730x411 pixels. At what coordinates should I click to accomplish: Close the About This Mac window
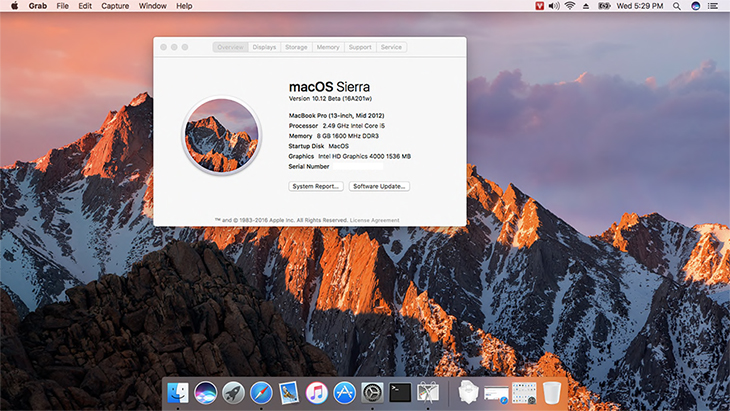pyautogui.click(x=163, y=47)
